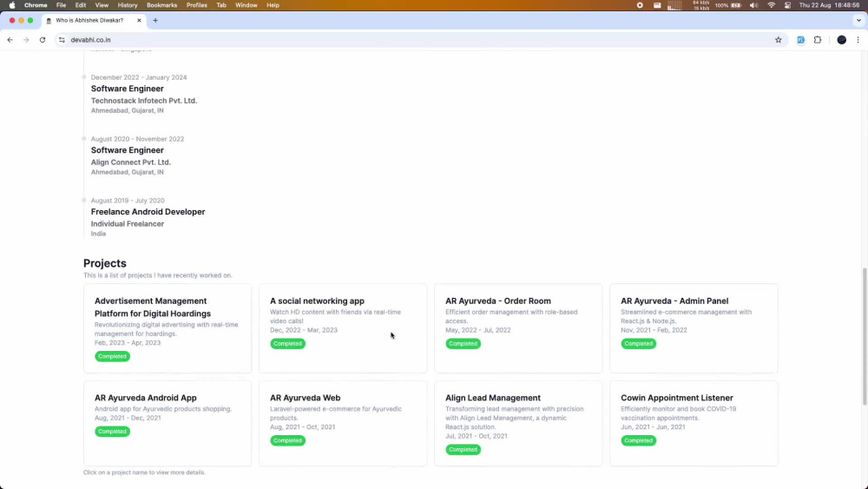868x489 pixels.
Task: Open the Apple menu
Action: (12, 5)
